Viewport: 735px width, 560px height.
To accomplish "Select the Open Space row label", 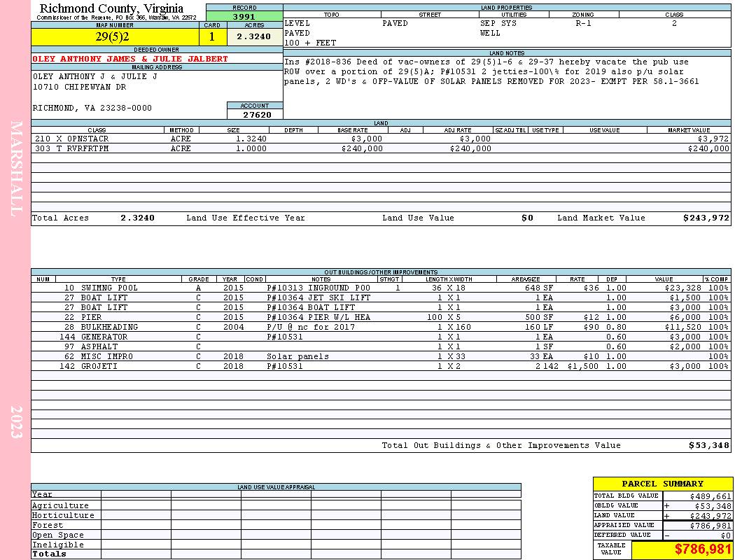I will pos(57,535).
